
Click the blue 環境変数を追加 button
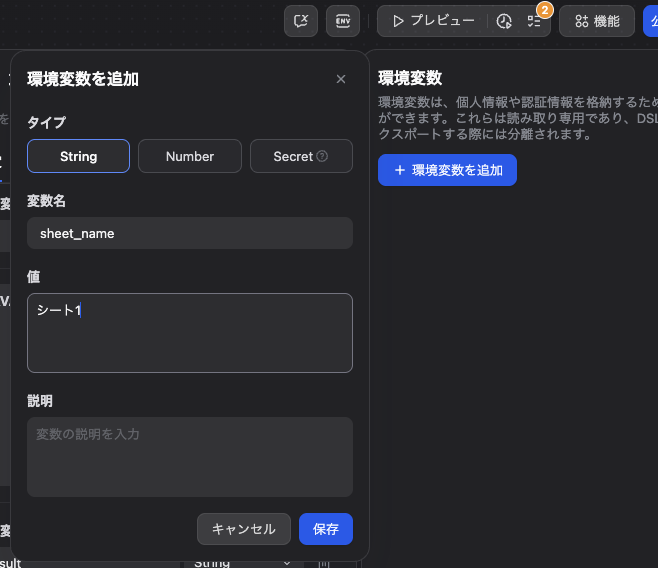[447, 170]
